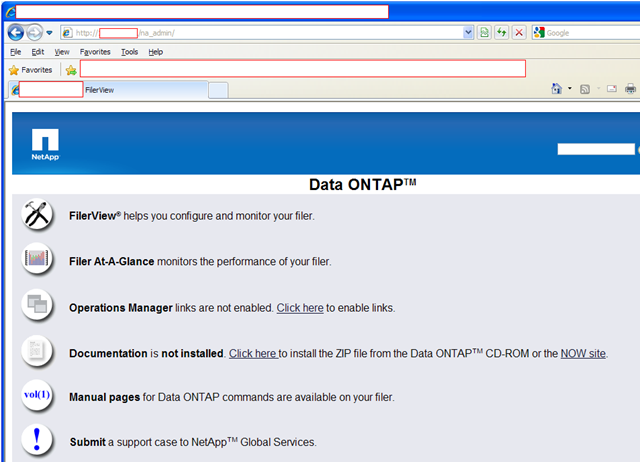Open the NOW site link
Screen dimensions: 640x462
click(583, 353)
